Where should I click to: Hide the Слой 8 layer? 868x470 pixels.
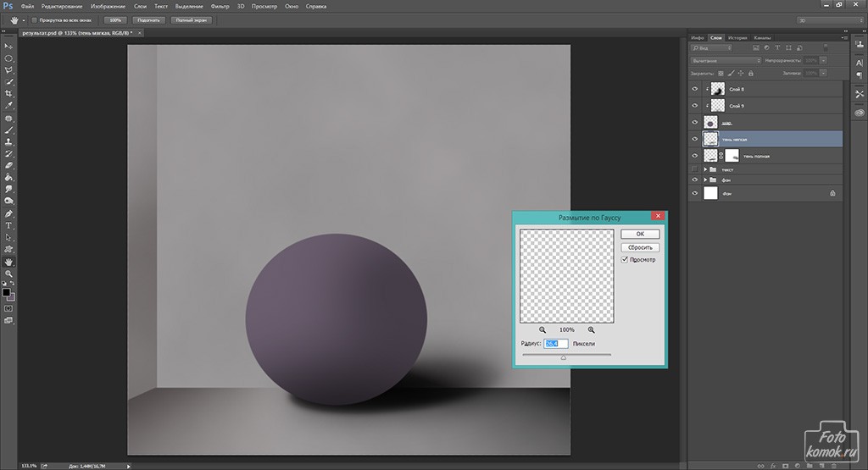pos(695,88)
